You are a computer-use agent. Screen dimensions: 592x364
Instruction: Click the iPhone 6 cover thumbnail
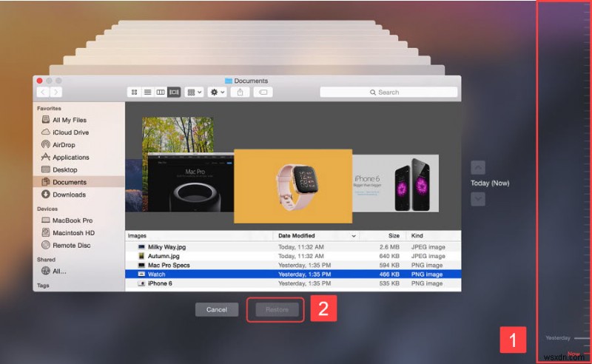tap(396, 183)
